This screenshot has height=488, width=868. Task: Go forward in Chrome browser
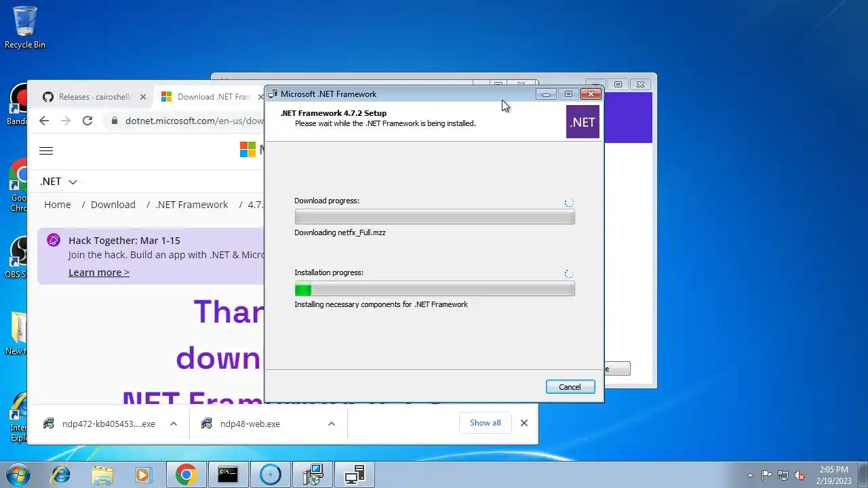(66, 121)
